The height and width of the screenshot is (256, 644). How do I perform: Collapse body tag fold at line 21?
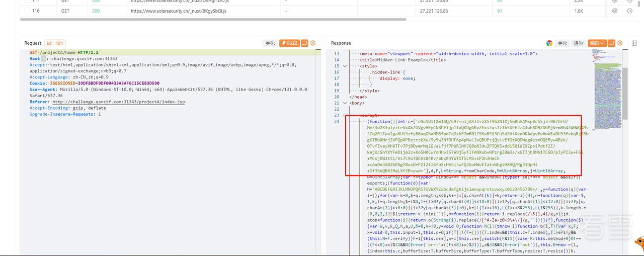(345, 103)
